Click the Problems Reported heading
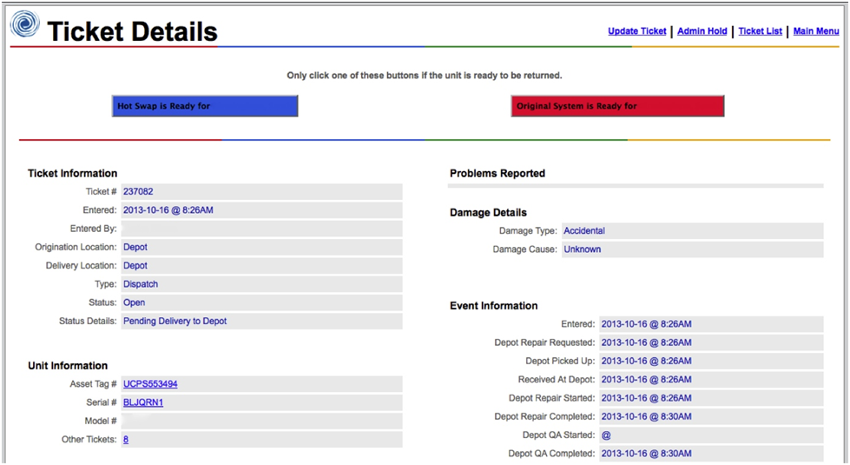 coord(497,173)
